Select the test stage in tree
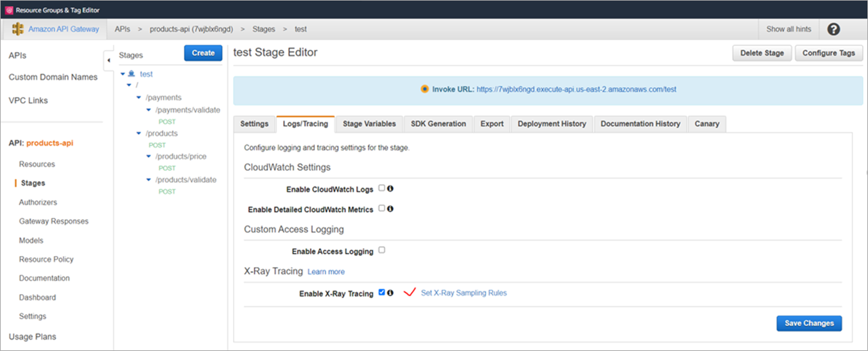Image resolution: width=868 pixels, height=351 pixels. click(146, 74)
